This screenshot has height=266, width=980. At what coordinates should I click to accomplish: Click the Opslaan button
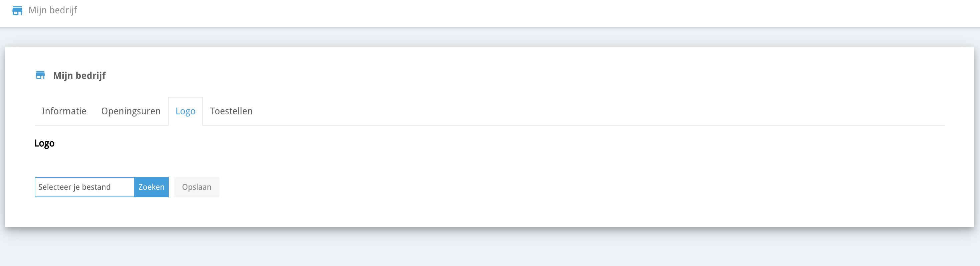click(x=197, y=187)
